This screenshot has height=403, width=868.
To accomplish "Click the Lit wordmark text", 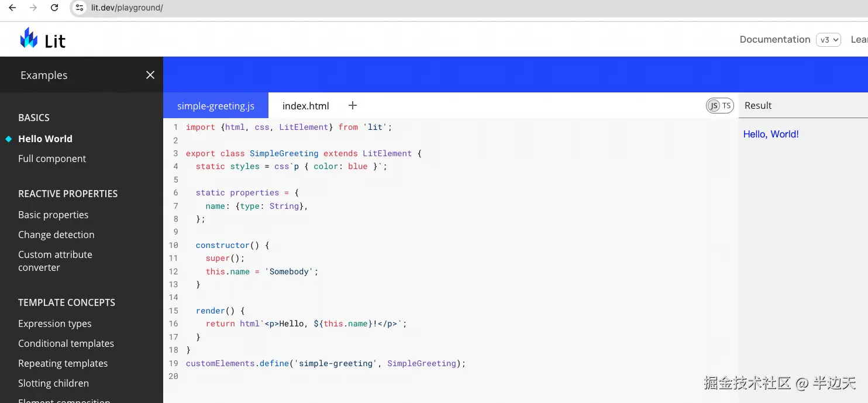I will coord(55,41).
